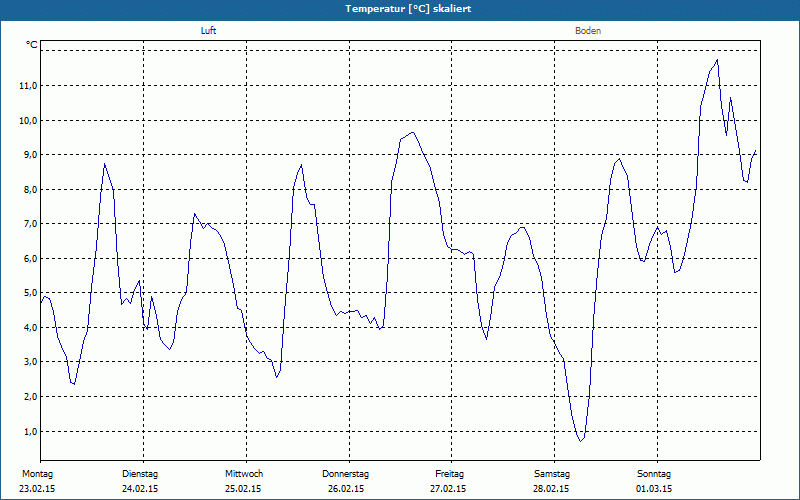Click the 9,0 y-axis value
The height and width of the screenshot is (500, 800).
coord(29,155)
